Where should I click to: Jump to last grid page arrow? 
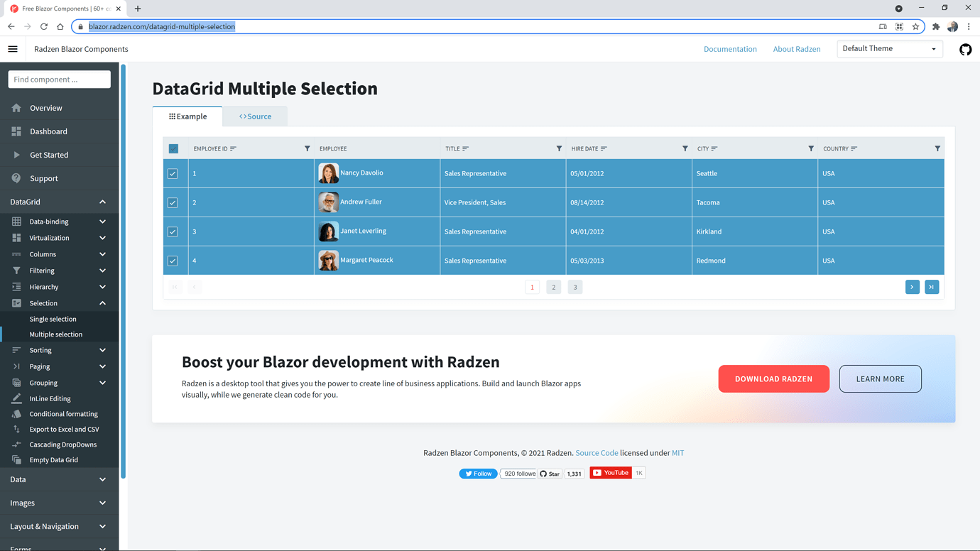(x=932, y=287)
